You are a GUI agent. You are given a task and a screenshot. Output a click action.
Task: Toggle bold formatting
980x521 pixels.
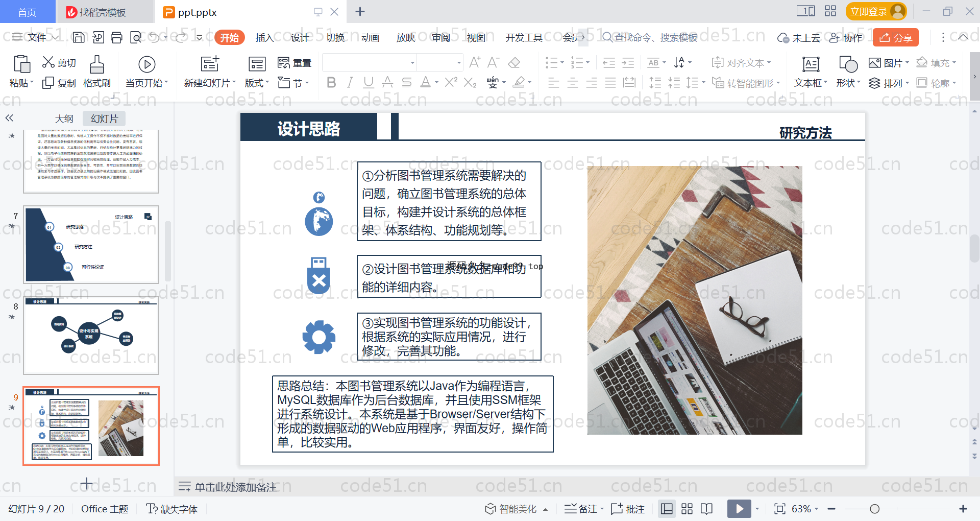[331, 82]
